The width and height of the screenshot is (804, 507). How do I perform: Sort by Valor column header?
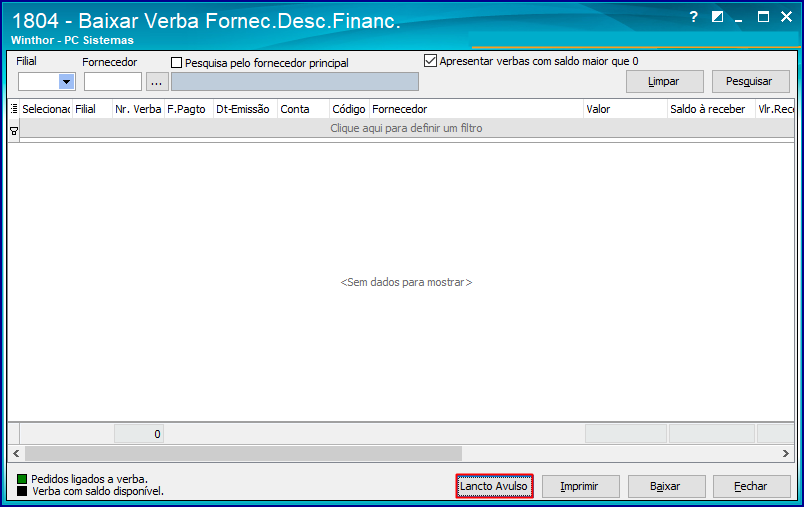click(626, 109)
